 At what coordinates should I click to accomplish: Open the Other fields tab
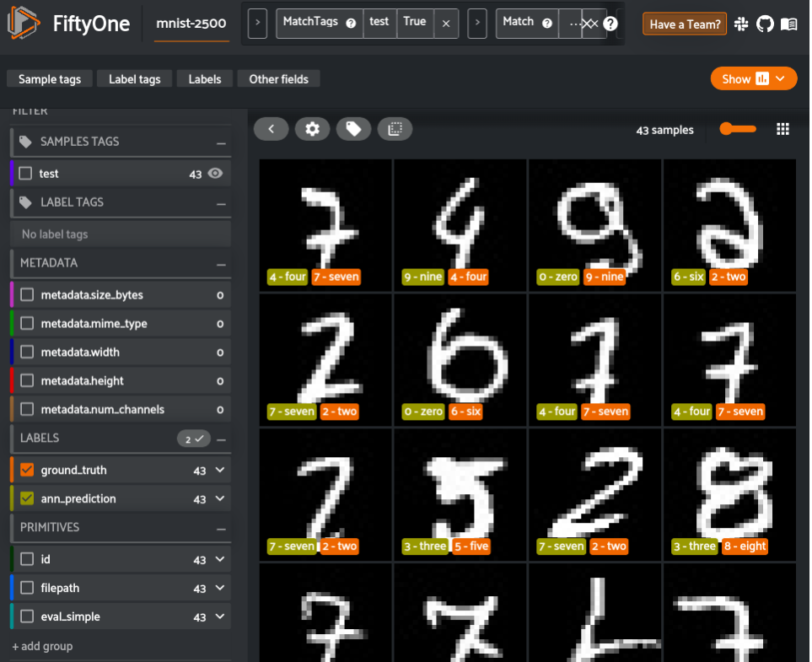click(x=278, y=78)
